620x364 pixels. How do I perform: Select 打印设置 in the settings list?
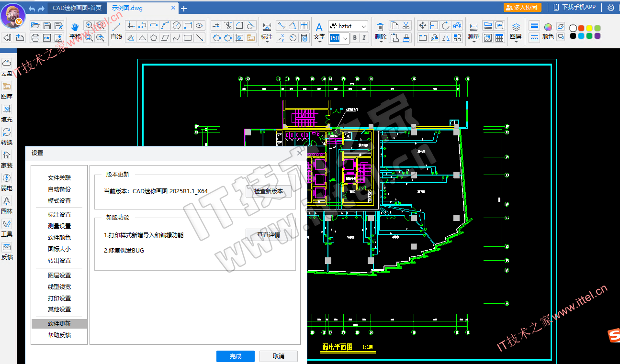tap(59, 298)
